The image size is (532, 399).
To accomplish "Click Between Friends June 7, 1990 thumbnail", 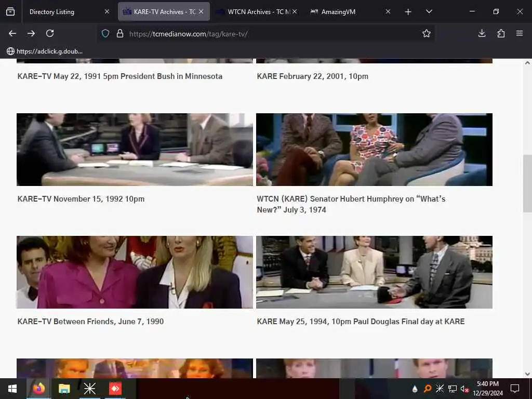I will pos(135,272).
